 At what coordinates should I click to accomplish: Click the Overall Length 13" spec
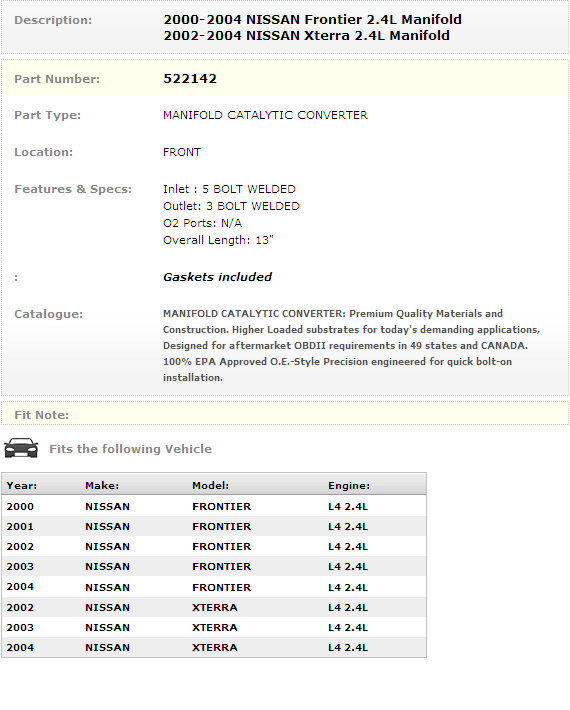[218, 240]
